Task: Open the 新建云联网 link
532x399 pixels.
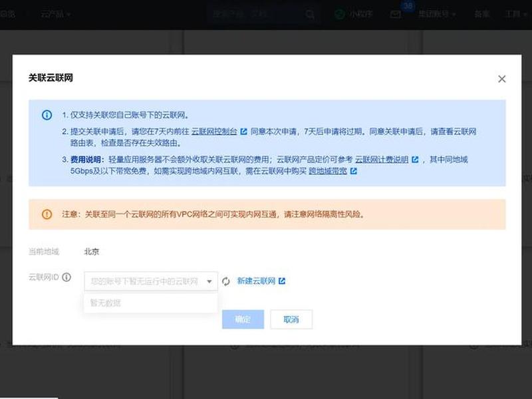Action: coord(256,281)
